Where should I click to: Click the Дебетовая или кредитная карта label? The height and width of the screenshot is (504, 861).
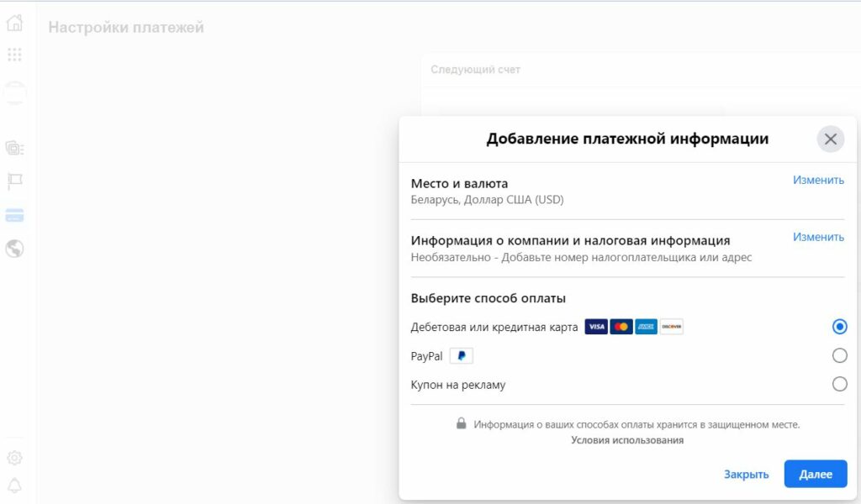click(x=494, y=328)
